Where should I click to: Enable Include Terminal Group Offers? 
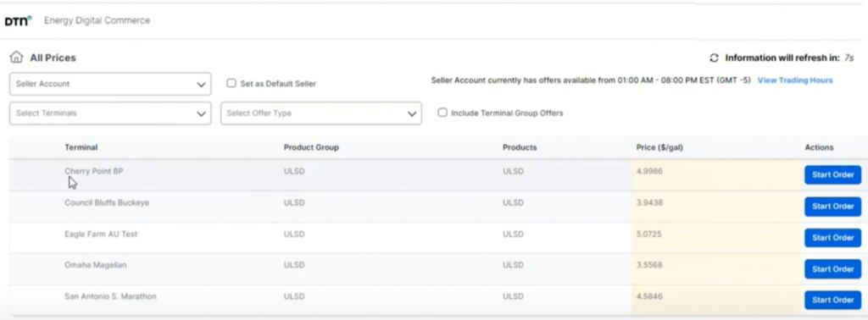(442, 113)
